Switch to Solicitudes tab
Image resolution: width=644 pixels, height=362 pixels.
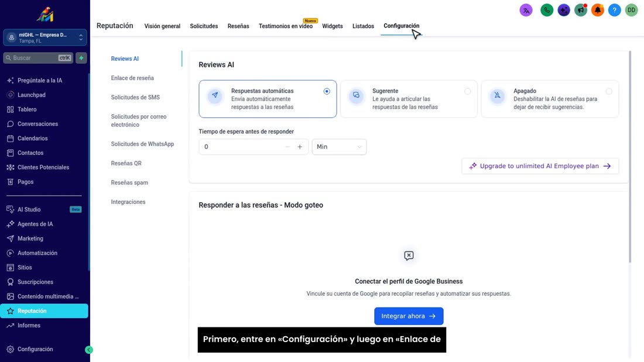coord(204,26)
